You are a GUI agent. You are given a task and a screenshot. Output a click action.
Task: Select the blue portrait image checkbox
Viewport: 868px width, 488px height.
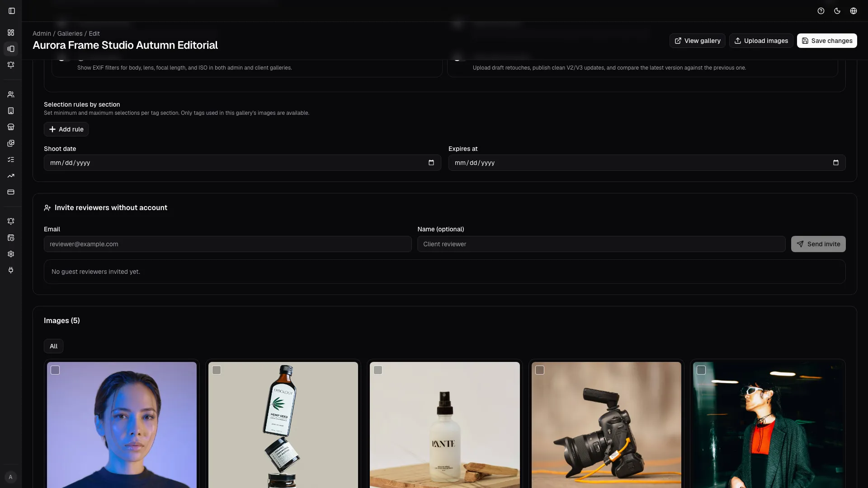pyautogui.click(x=55, y=370)
